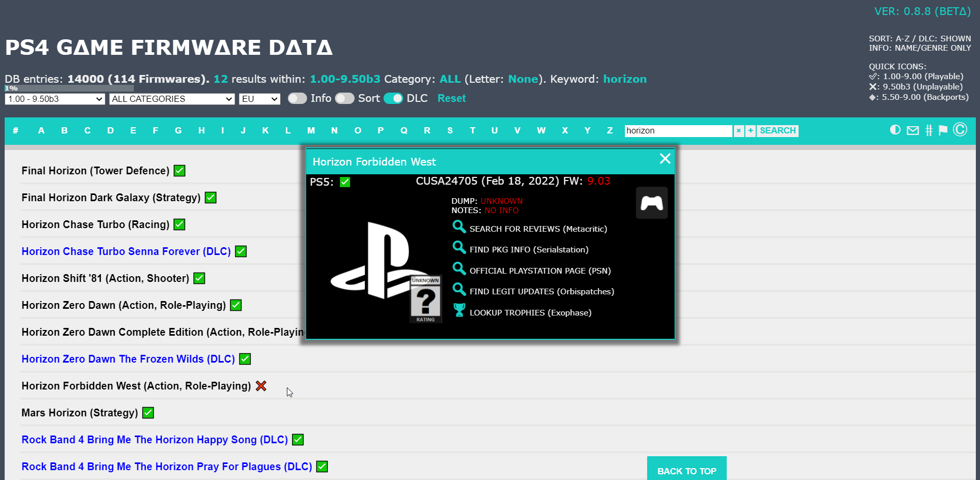Click the SEARCH button
This screenshot has height=480, width=980.
click(778, 131)
